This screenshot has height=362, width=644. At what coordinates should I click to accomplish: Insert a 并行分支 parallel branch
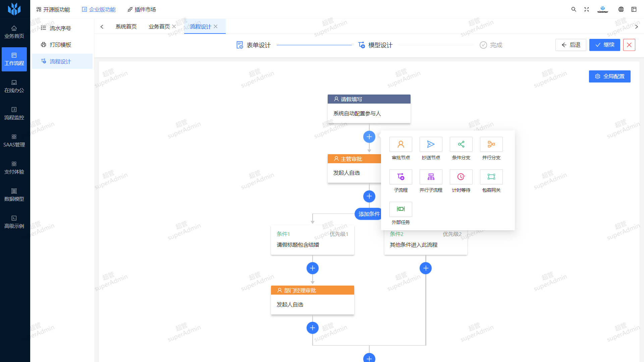point(491,144)
